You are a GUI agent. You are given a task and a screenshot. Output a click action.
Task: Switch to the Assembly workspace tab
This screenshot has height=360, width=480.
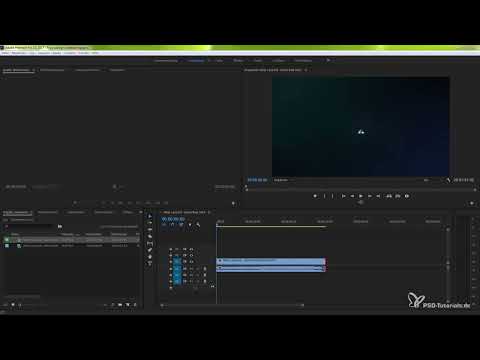pos(166,60)
